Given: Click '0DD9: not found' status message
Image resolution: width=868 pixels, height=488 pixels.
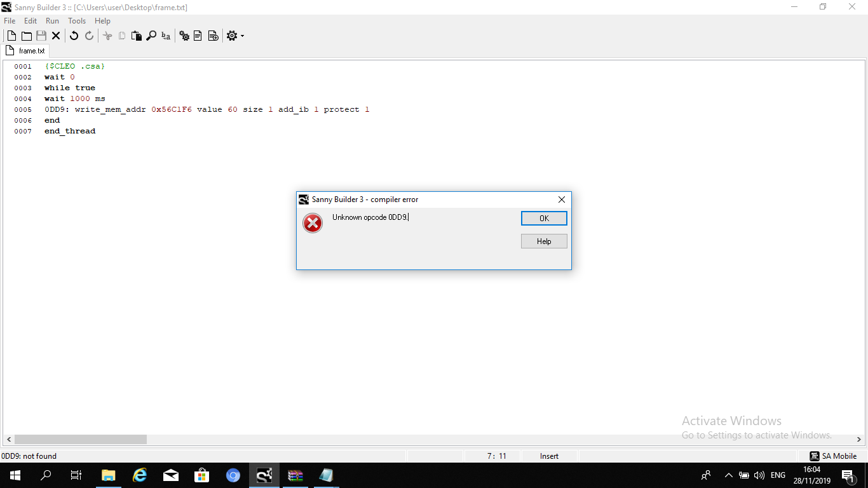Looking at the screenshot, I should pos(29,456).
